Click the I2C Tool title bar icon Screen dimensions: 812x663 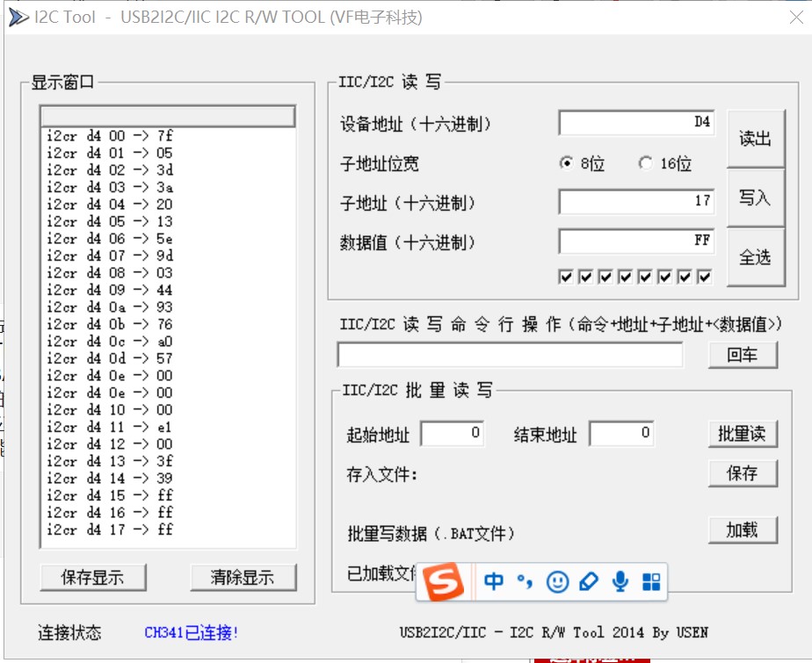pyautogui.click(x=18, y=17)
